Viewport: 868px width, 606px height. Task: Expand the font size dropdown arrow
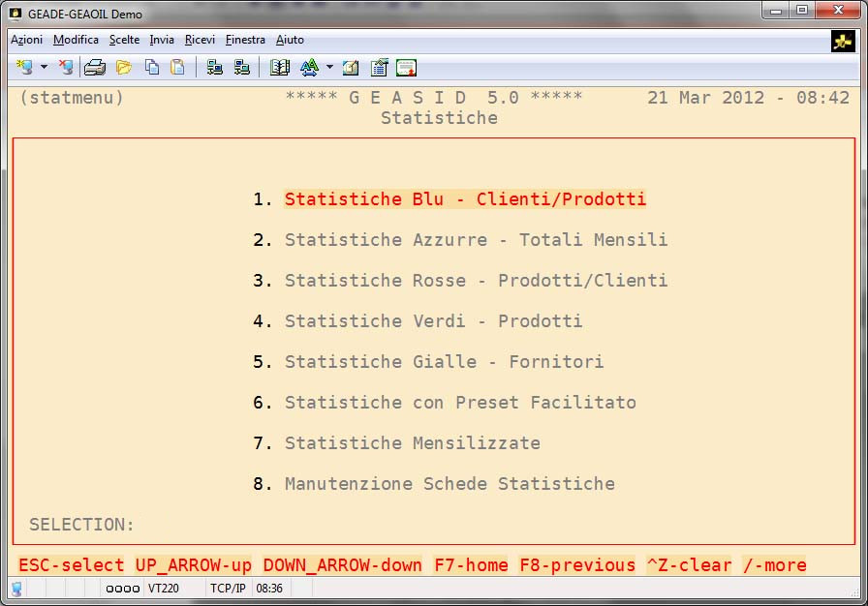(329, 67)
